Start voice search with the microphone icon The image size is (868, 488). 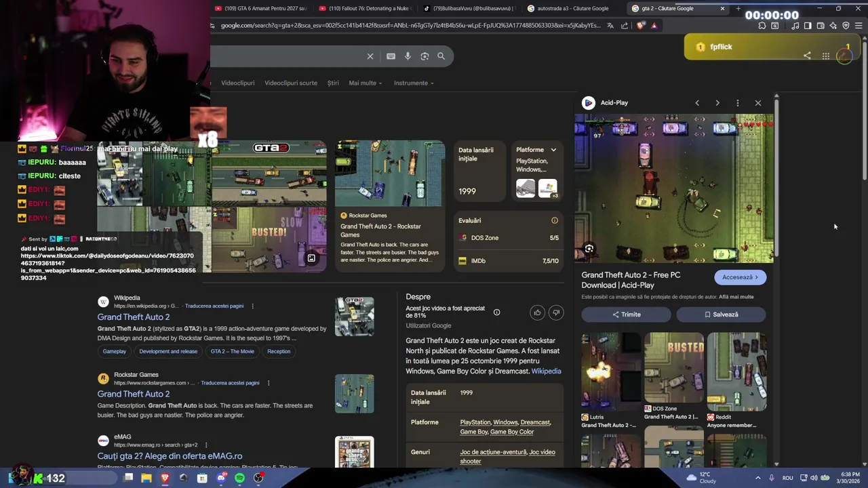click(x=408, y=56)
